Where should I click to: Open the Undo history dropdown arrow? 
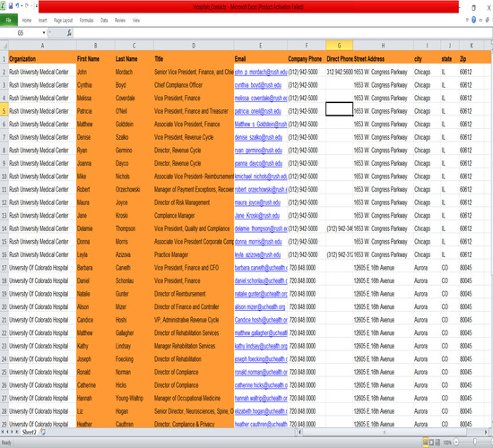tap(22, 6)
